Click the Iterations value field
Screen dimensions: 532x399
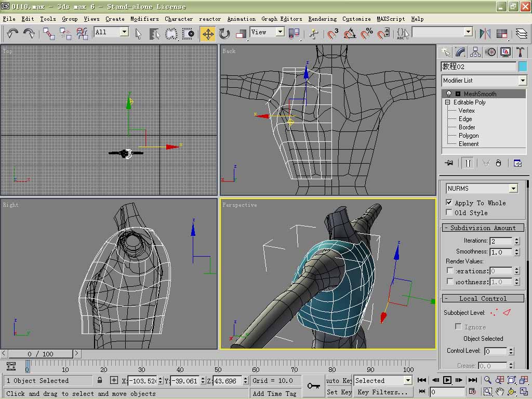pos(501,241)
